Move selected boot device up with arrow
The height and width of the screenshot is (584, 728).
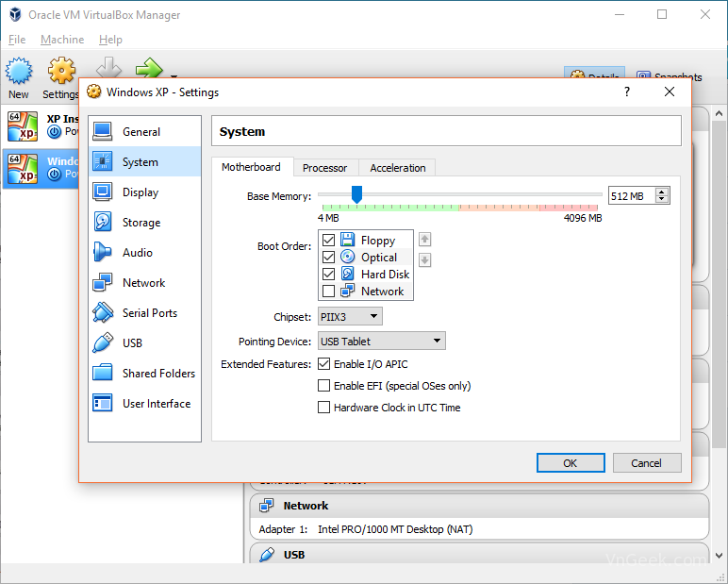[x=424, y=240]
